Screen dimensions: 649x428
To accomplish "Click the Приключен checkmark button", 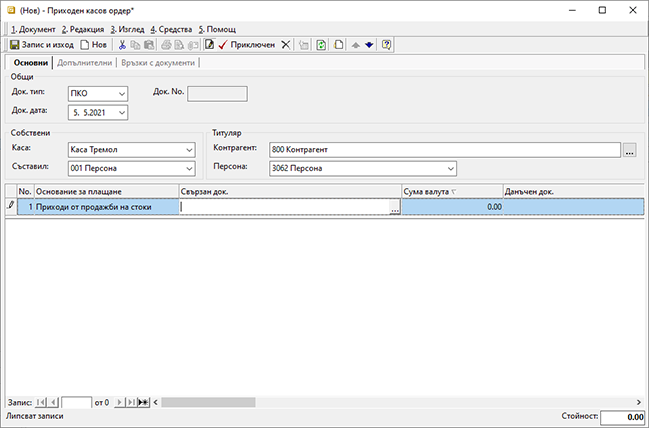I will (x=247, y=45).
